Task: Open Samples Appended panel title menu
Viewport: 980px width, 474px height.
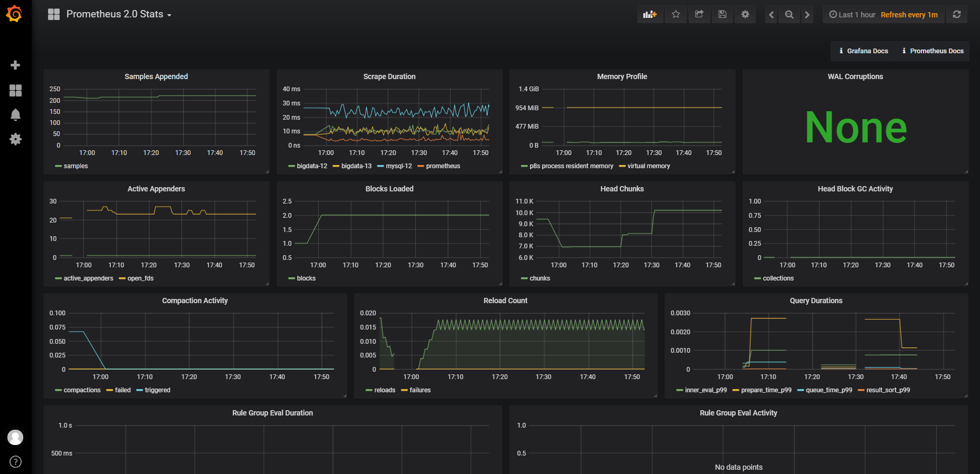Action: click(x=156, y=76)
